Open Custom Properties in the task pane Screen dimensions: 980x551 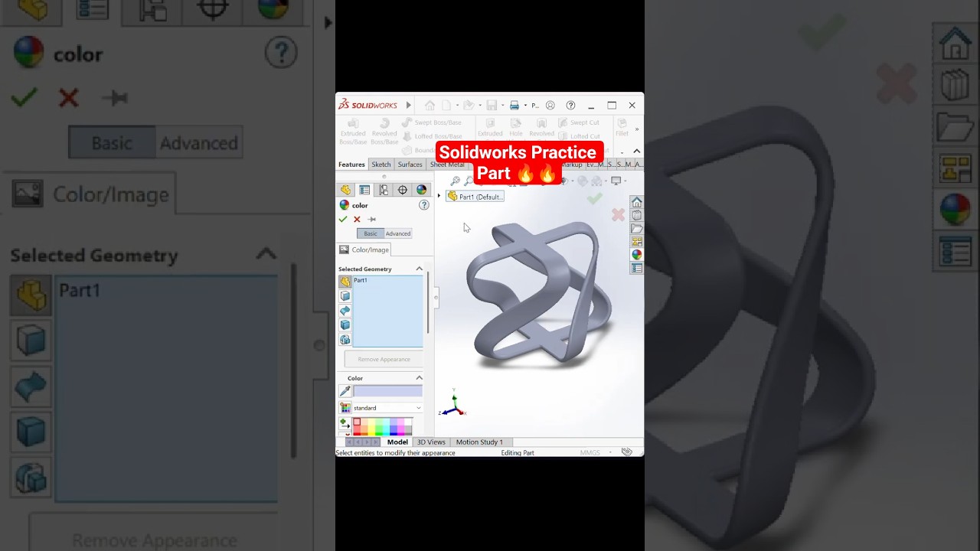pos(636,268)
